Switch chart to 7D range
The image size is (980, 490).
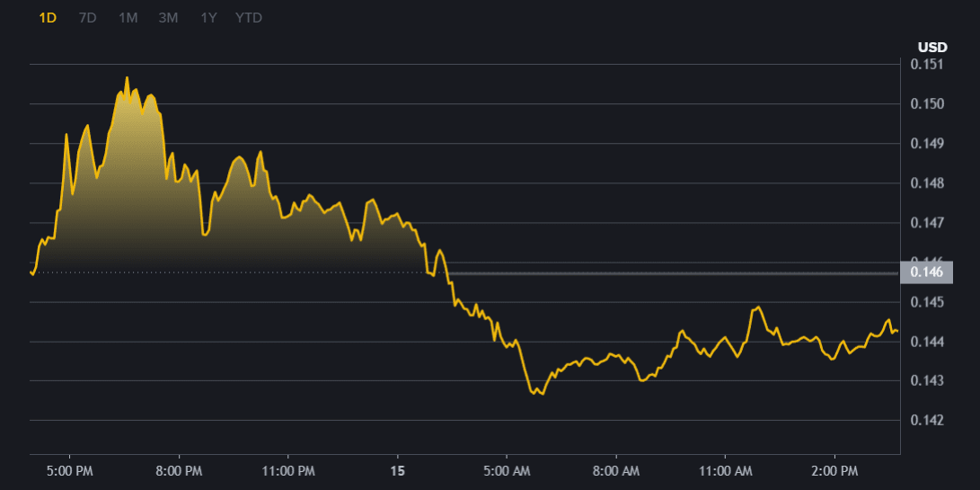(x=87, y=18)
